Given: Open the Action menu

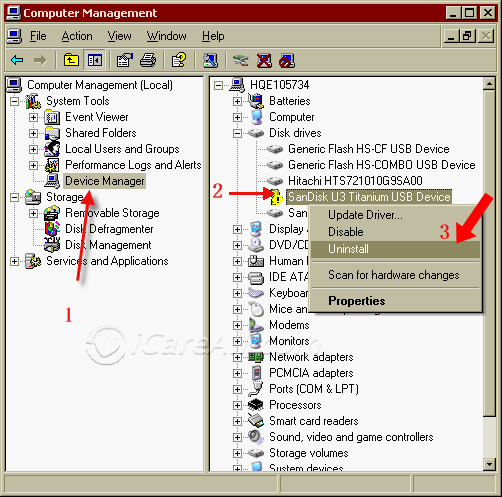Looking at the screenshot, I should click(77, 36).
